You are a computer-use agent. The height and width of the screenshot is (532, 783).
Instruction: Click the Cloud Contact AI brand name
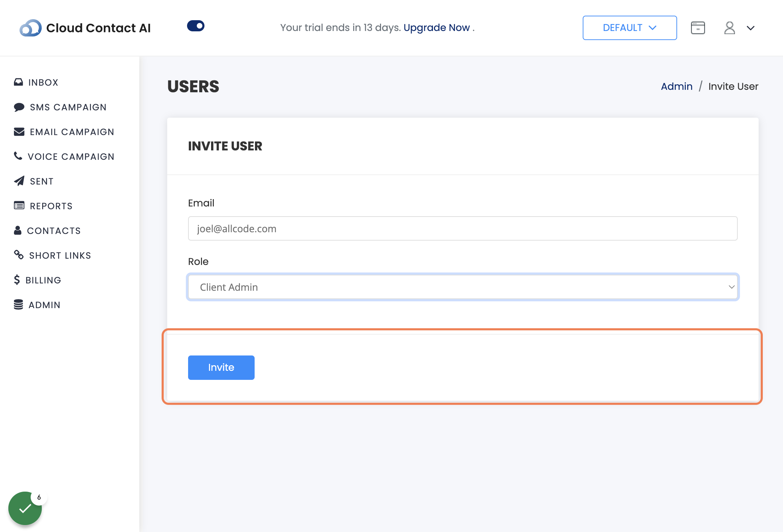(x=99, y=28)
